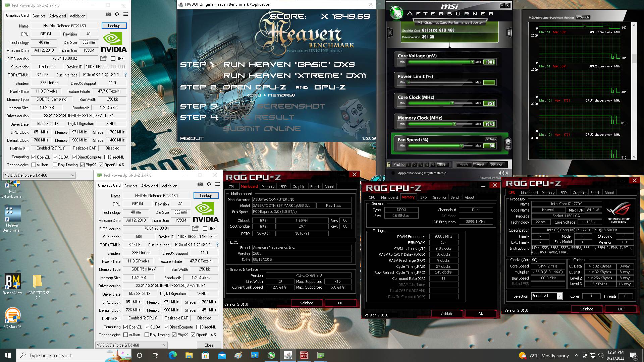The height and width of the screenshot is (362, 644).
Task: Click Afterburner Apply button
Action: click(464, 164)
